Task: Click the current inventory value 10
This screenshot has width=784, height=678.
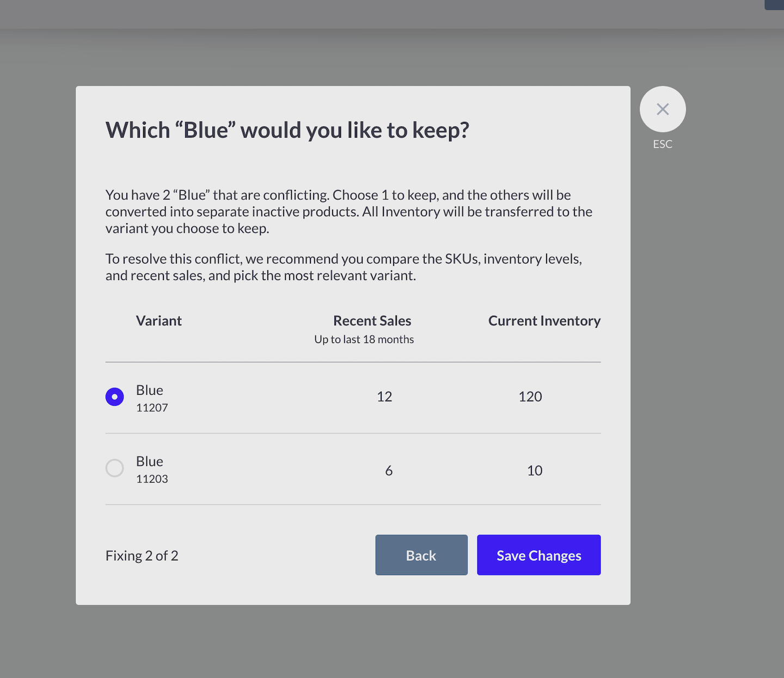Action: 535,471
